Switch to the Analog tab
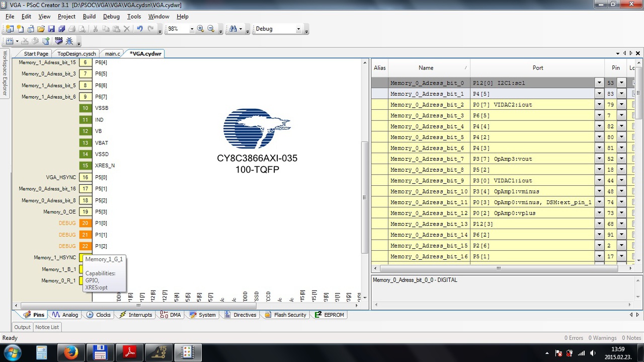This screenshot has width=644, height=362. tap(65, 315)
